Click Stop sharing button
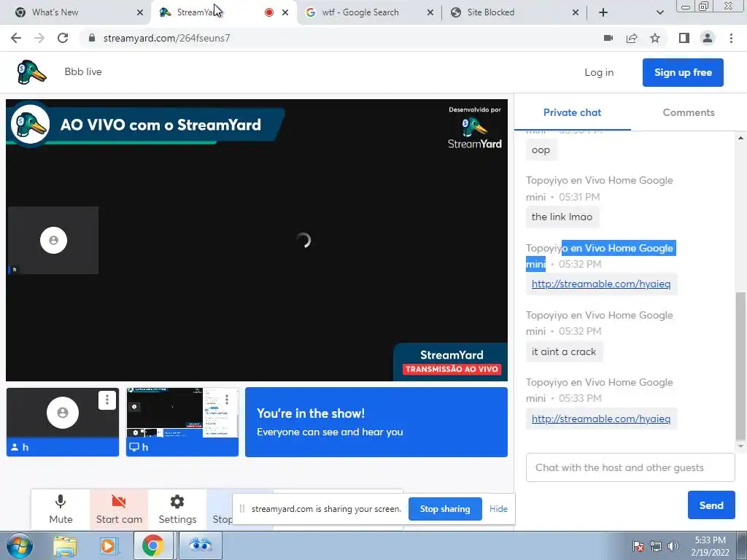747x560 pixels. [445, 508]
